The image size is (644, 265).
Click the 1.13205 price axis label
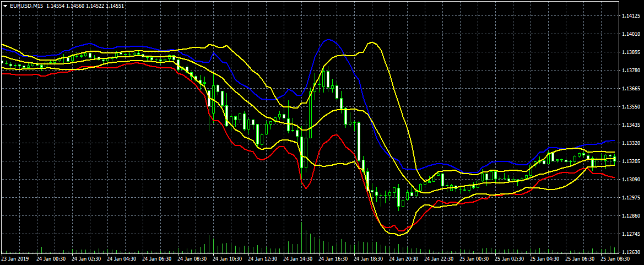632,161
